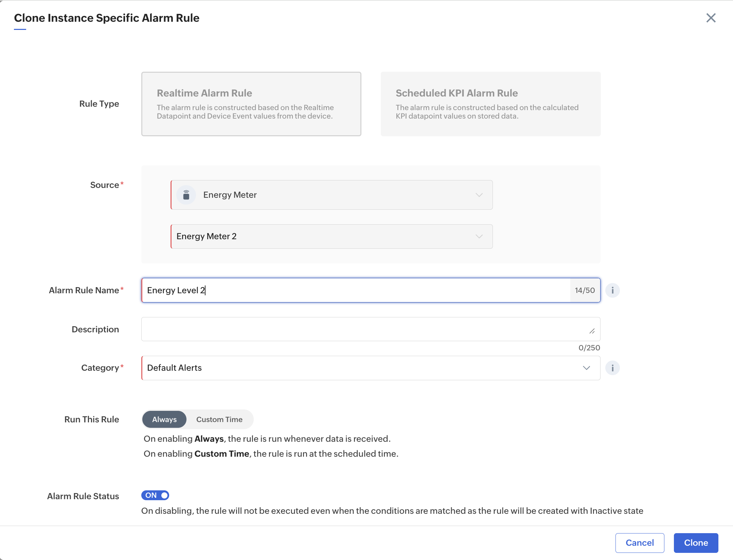Select Always run option
The width and height of the screenshot is (733, 560).
164,419
